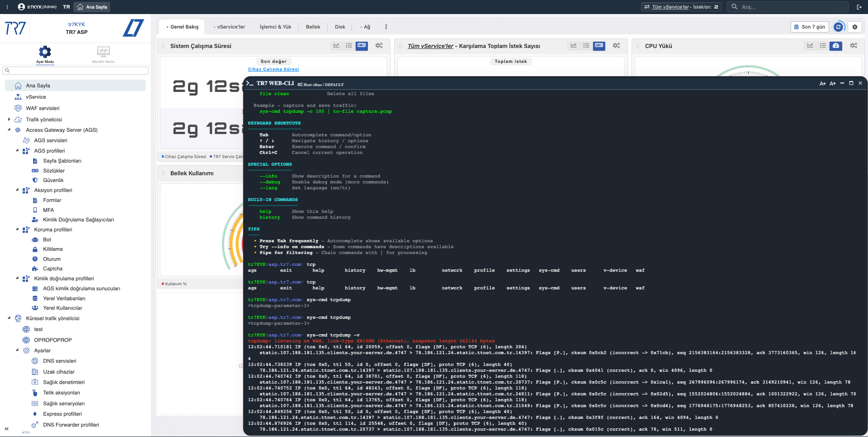Open AGS servisleri in sidebar
The image size is (868, 437).
[x=50, y=140]
